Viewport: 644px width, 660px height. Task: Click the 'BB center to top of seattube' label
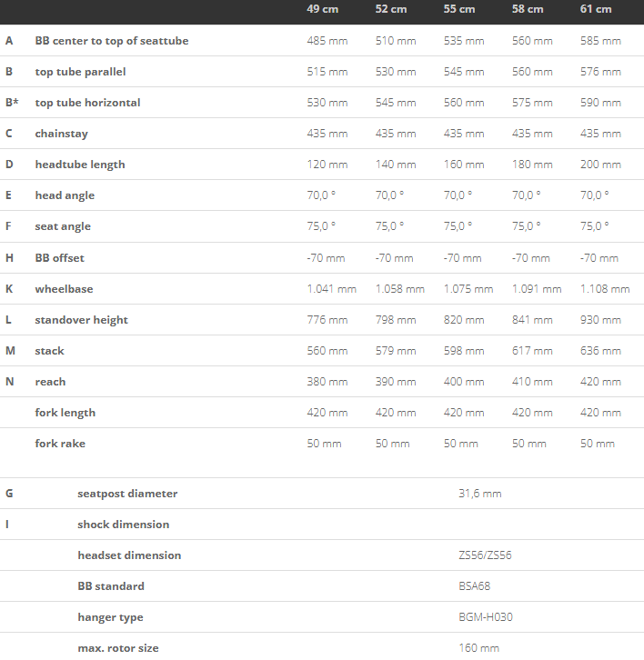112,41
